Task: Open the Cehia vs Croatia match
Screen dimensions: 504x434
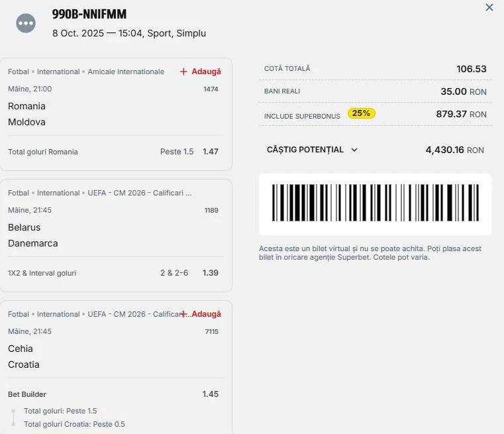Action: (24, 356)
